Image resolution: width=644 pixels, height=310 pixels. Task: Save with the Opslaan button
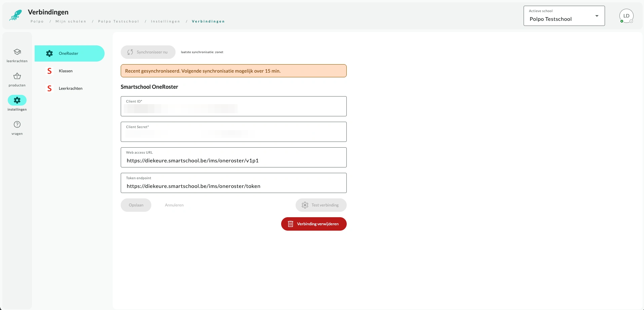pyautogui.click(x=136, y=205)
